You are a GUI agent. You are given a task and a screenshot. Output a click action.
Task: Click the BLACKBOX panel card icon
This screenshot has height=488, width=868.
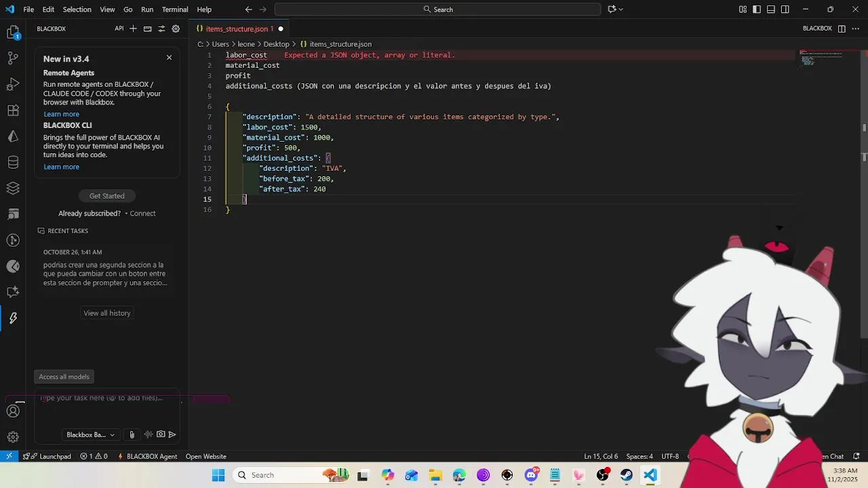(x=147, y=28)
